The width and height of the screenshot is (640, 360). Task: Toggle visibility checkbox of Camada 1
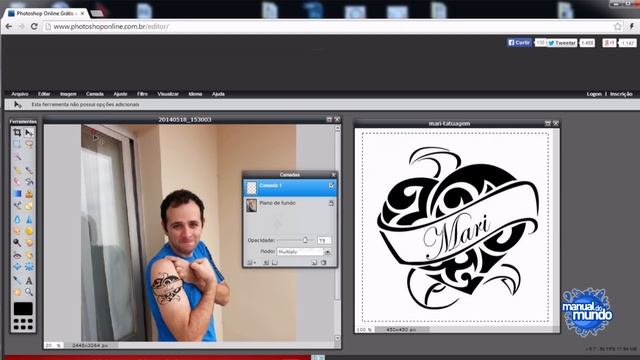click(x=331, y=185)
